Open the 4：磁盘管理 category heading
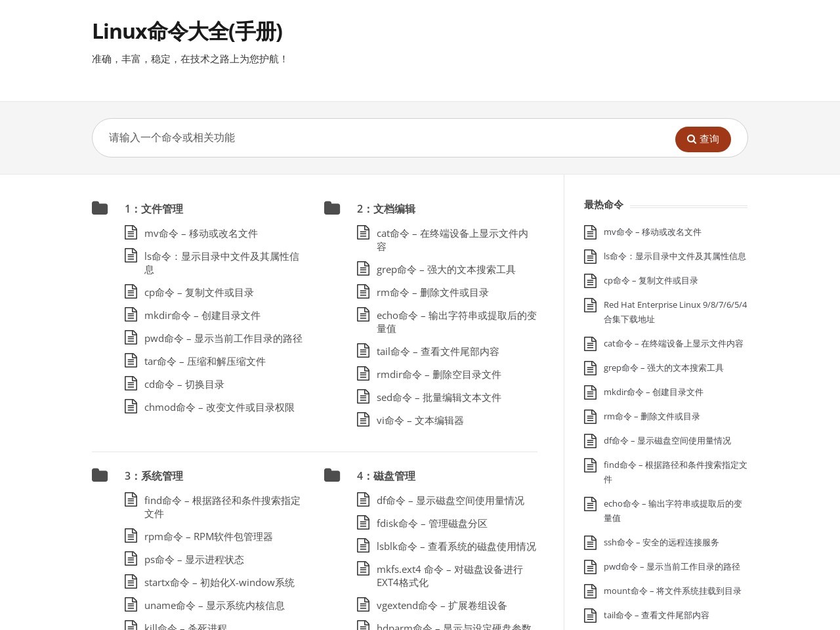 (x=386, y=476)
